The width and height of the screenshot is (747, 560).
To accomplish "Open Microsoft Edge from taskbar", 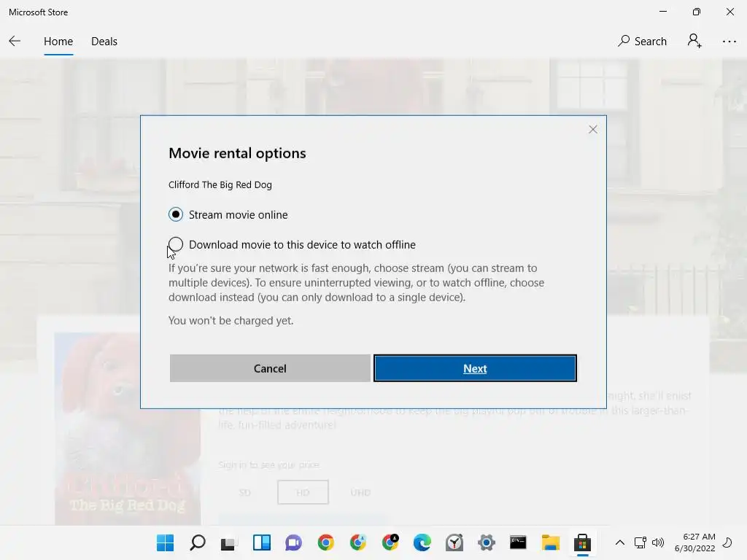I will point(422,542).
